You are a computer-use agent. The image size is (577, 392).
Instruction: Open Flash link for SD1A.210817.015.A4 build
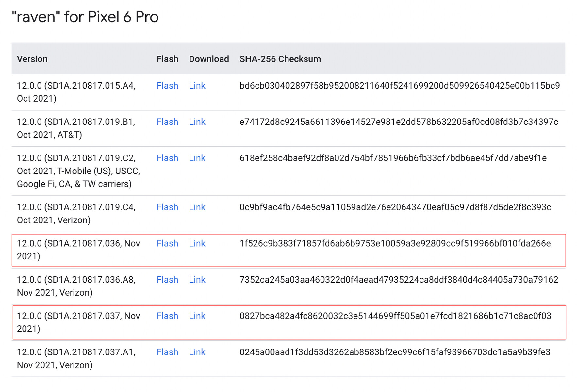167,86
